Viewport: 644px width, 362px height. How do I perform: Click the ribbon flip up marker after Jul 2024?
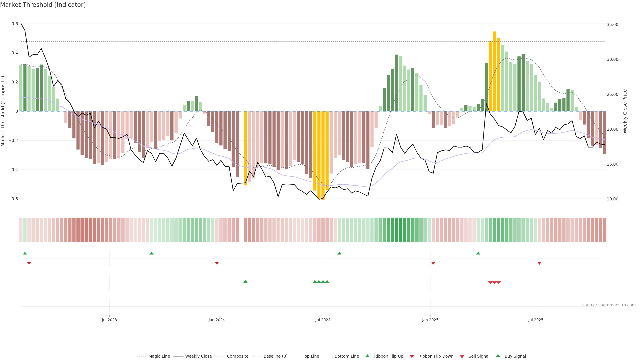click(339, 253)
